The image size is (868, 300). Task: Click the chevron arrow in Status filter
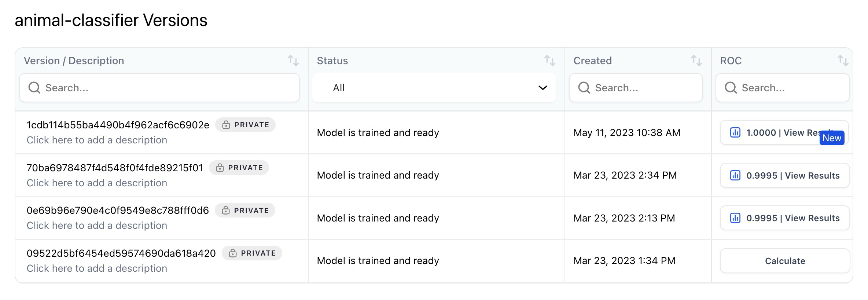pyautogui.click(x=542, y=88)
